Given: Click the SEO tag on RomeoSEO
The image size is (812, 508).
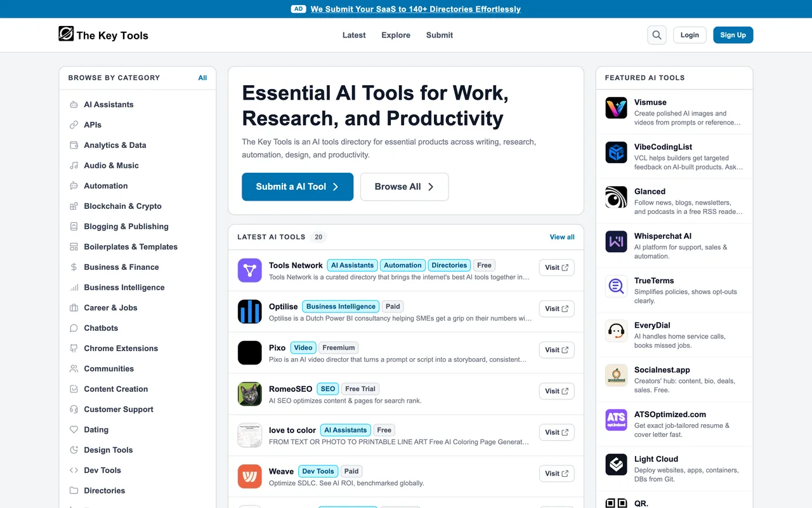Looking at the screenshot, I should pyautogui.click(x=328, y=389).
